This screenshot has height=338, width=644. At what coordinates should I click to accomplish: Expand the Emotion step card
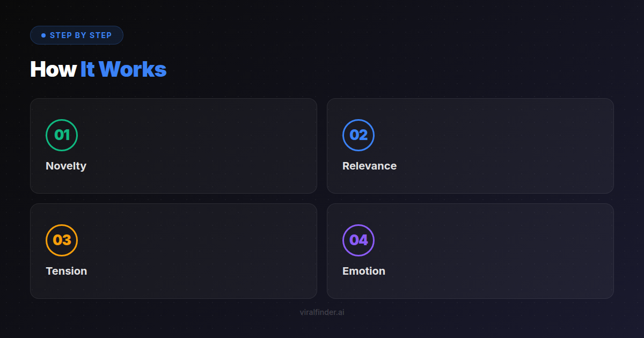coord(470,251)
